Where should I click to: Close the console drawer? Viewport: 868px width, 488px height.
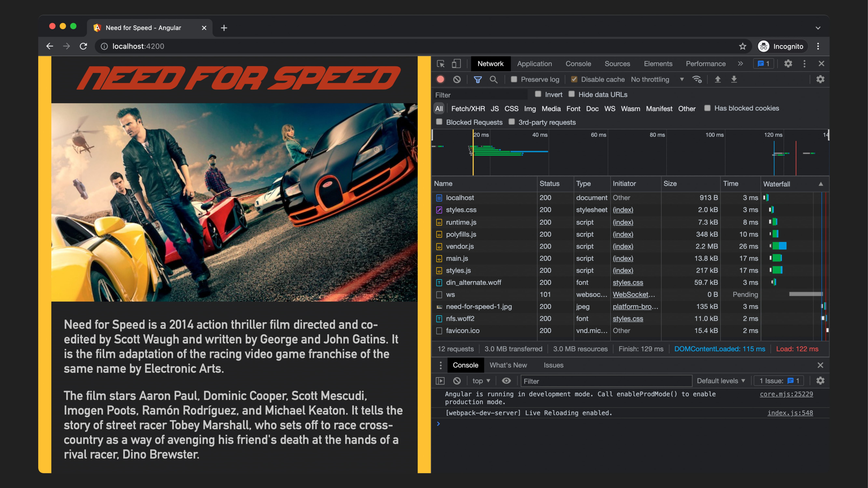click(x=820, y=365)
